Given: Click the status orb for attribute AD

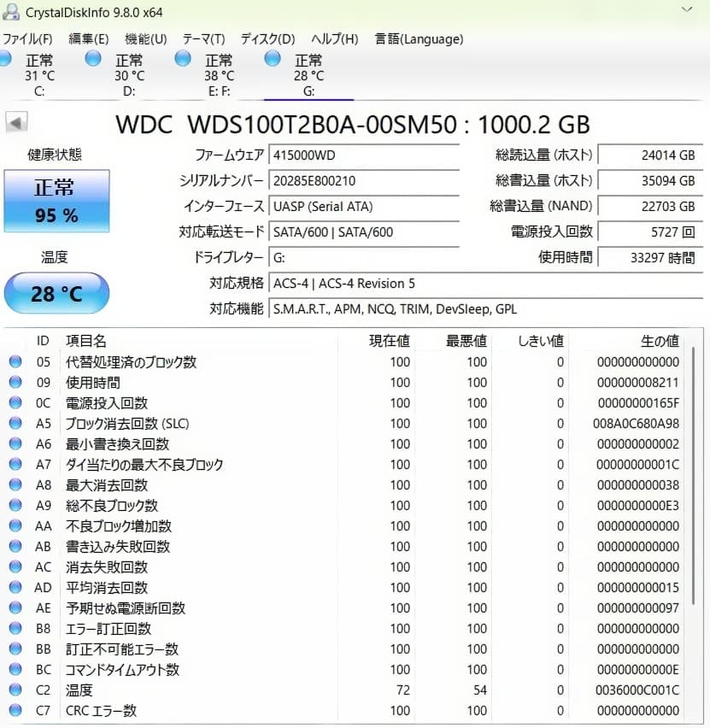Looking at the screenshot, I should point(15,587).
